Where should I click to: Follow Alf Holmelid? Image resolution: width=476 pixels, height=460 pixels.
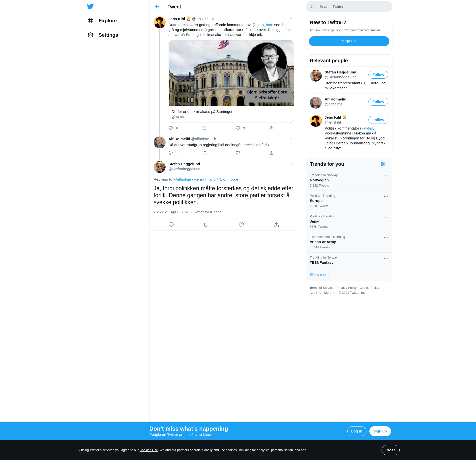point(378,102)
